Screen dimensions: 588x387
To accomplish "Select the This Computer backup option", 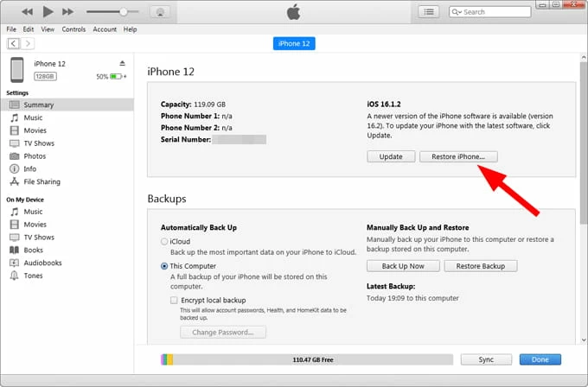I will click(164, 266).
